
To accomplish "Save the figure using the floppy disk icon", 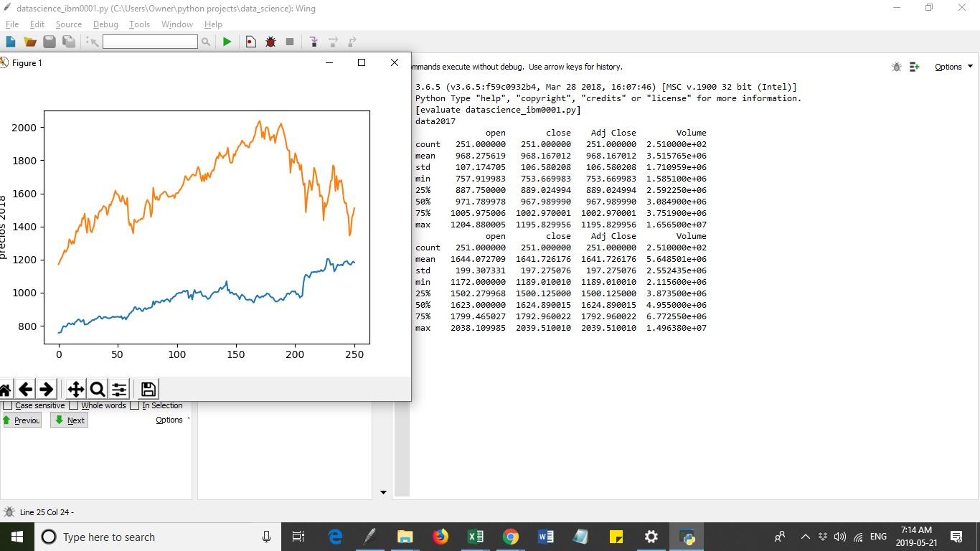I will pyautogui.click(x=148, y=389).
